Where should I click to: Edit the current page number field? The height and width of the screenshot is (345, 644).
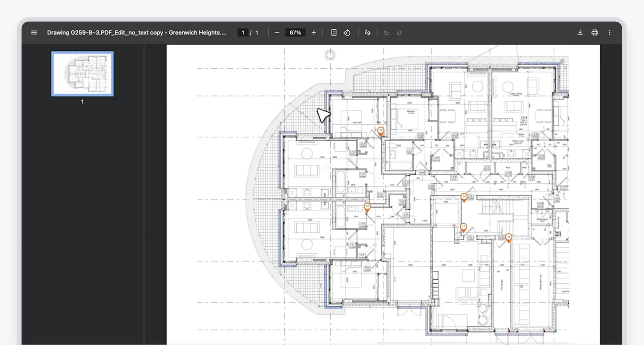(243, 32)
